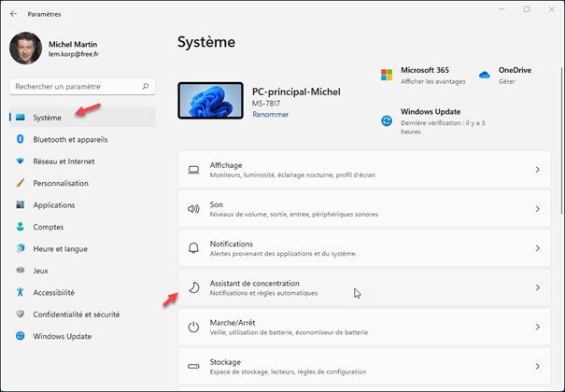The width and height of the screenshot is (565, 392).
Task: Click the Son speaker icon
Action: 193,209
